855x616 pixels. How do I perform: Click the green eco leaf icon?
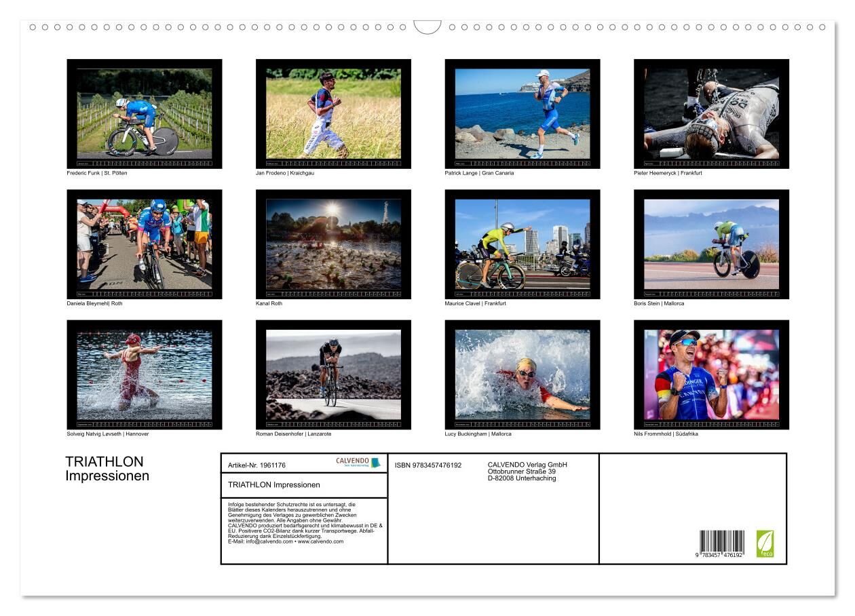click(765, 544)
